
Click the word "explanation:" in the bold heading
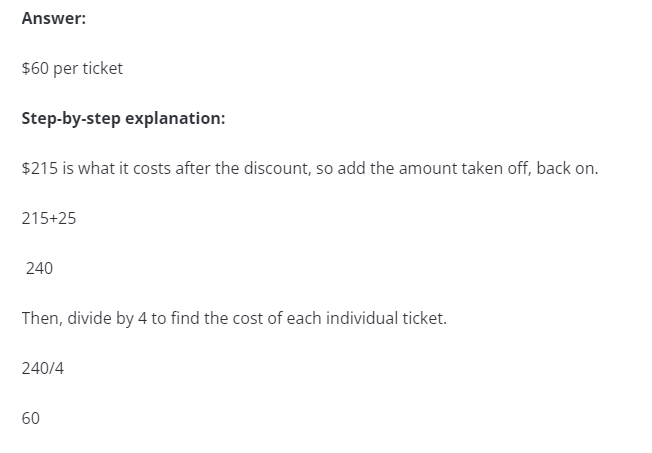175,119
